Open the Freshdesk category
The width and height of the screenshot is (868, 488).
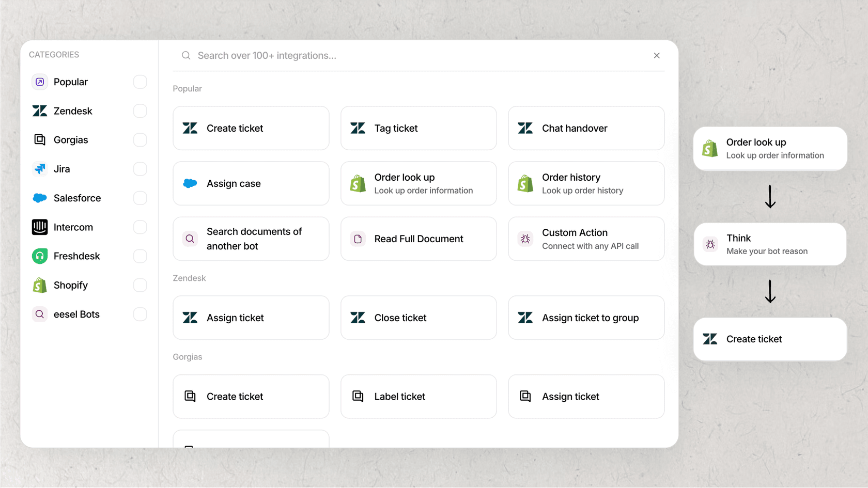pos(76,256)
